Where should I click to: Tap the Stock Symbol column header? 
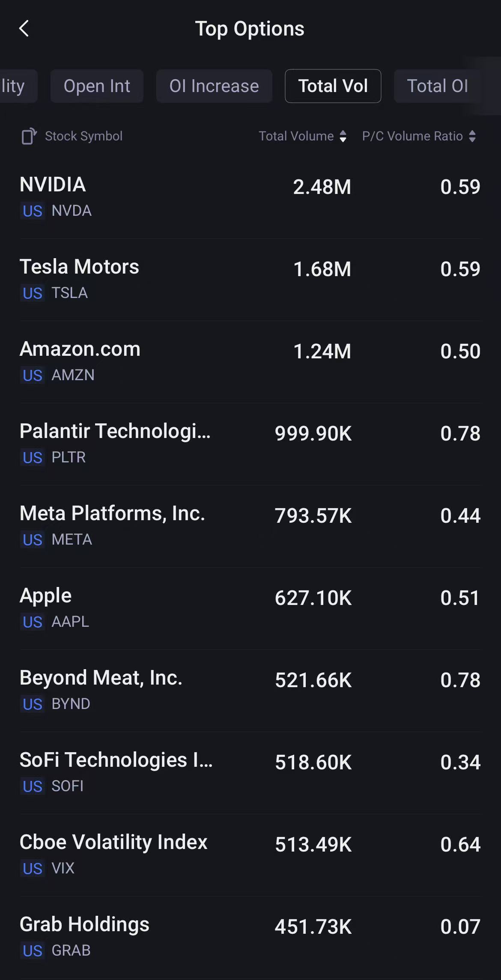84,136
